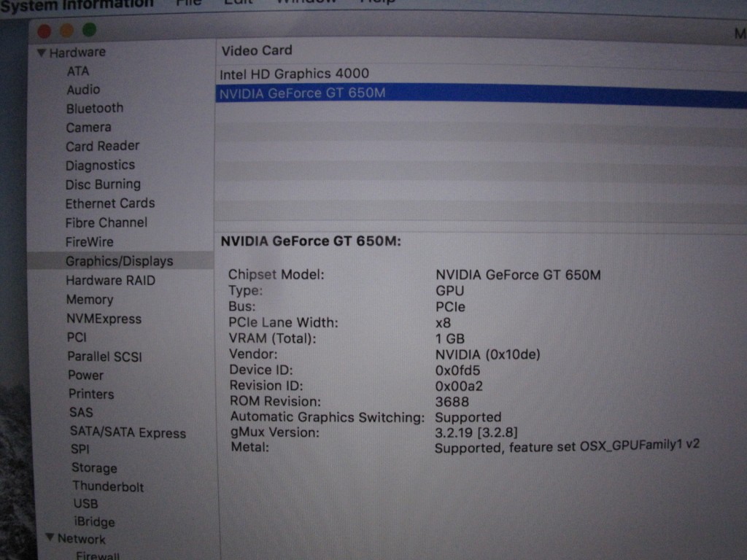Click the Device ID value 0x0fd5
This screenshot has width=747, height=560.
(x=457, y=370)
